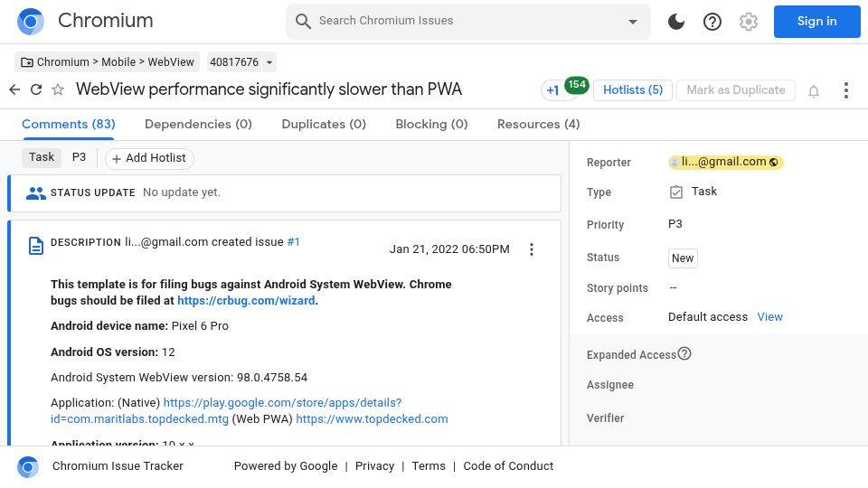The height and width of the screenshot is (488, 868).
Task: Open description options vertical dots
Action: pyautogui.click(x=532, y=249)
